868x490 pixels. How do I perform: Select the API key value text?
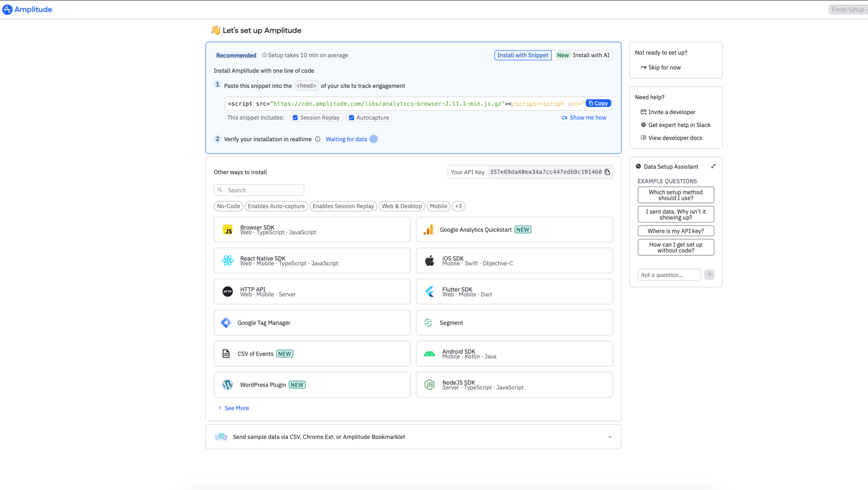click(546, 172)
